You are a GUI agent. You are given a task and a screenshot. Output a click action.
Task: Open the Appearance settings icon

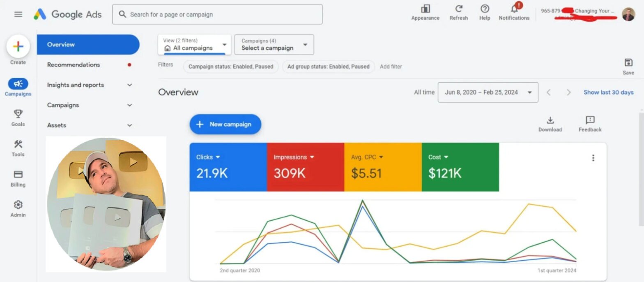(425, 9)
